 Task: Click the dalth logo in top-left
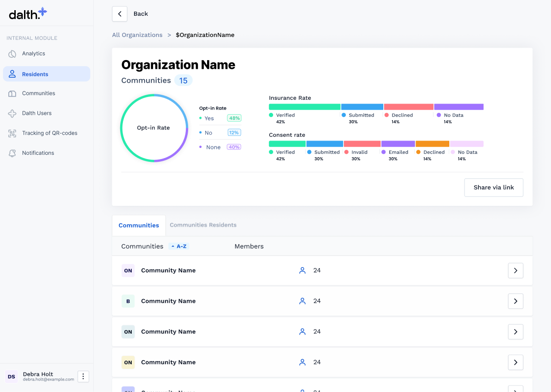click(28, 13)
